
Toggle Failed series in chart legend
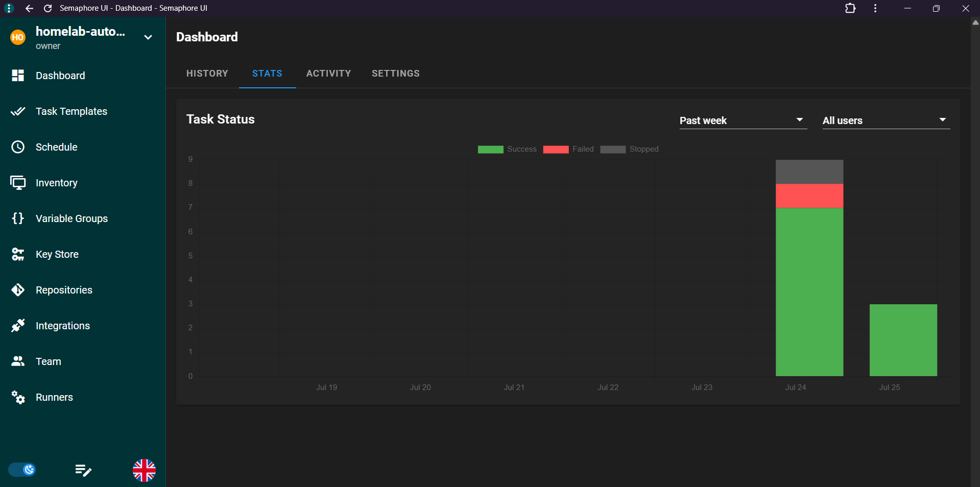(x=568, y=149)
